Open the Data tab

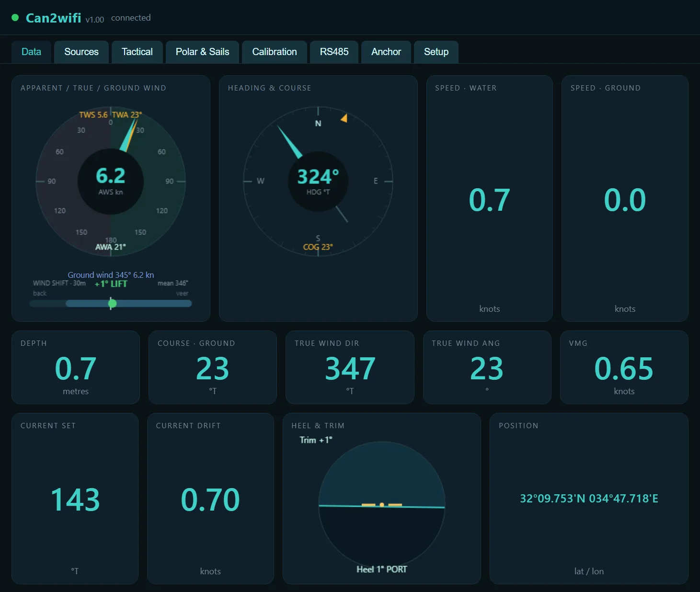click(31, 52)
